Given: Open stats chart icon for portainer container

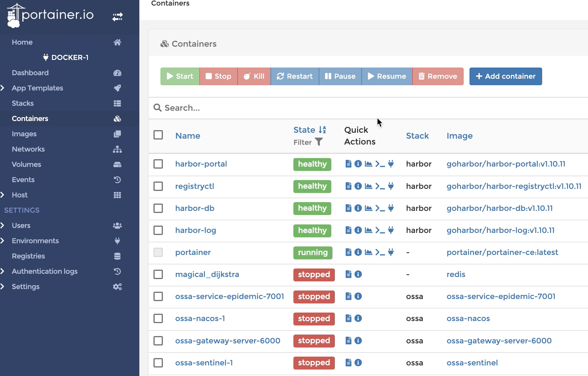Looking at the screenshot, I should click(368, 252).
